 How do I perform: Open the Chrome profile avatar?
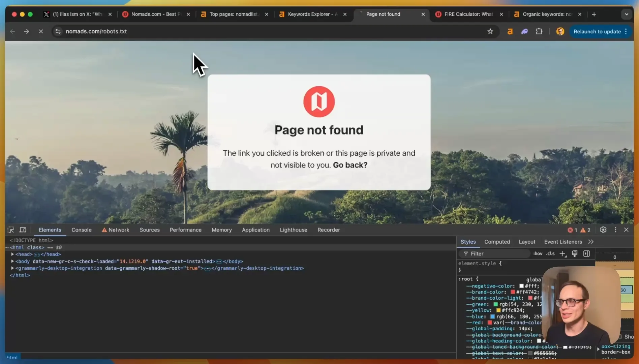[560, 31]
